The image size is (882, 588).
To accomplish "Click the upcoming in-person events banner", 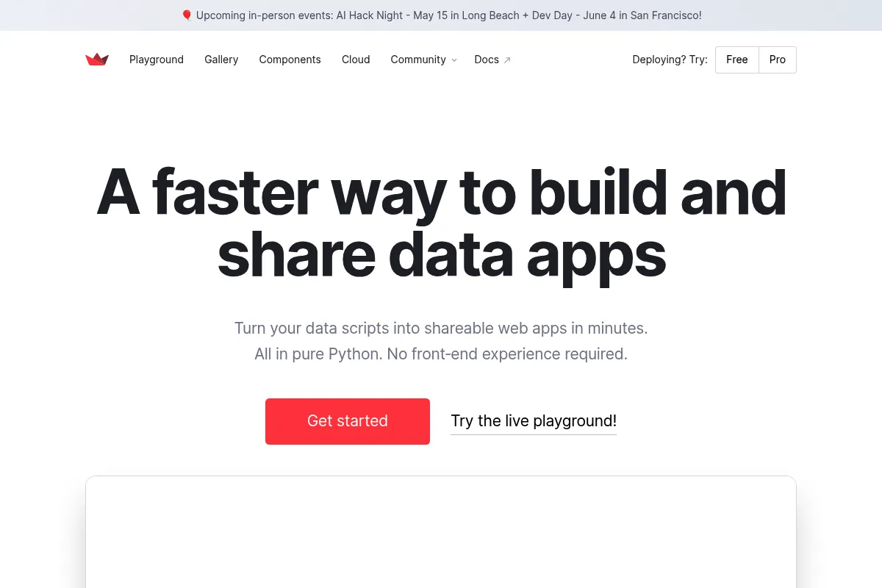I will (x=441, y=15).
